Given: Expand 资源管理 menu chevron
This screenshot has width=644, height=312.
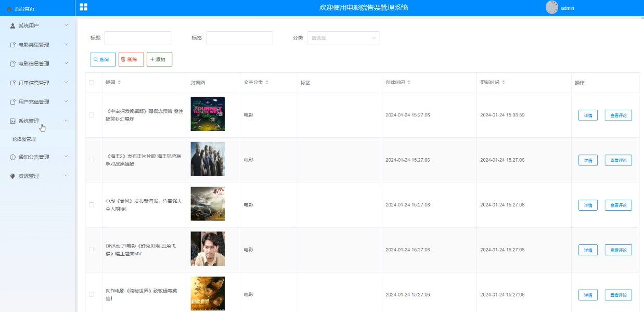Looking at the screenshot, I should (66, 176).
